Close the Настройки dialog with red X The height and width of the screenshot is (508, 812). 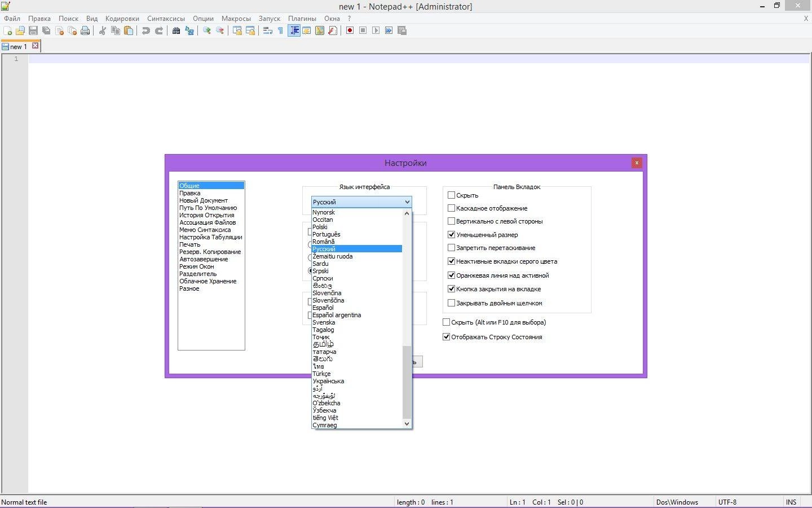coord(637,163)
